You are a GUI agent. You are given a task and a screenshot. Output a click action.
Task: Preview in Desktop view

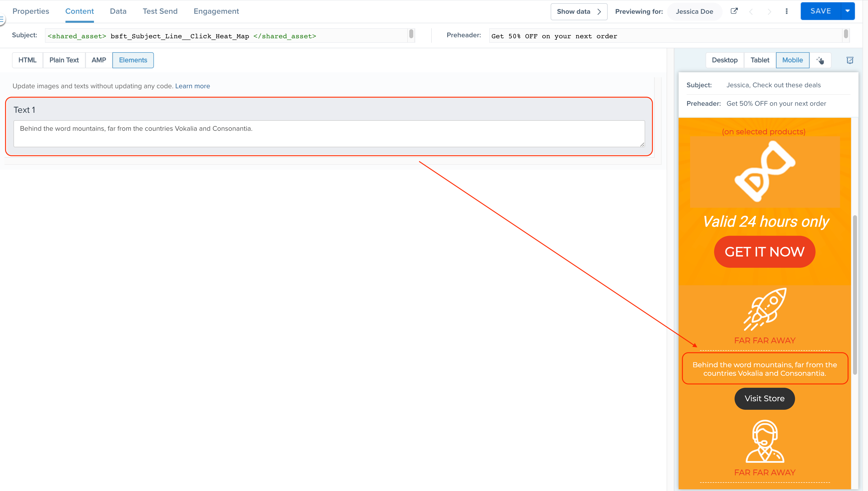click(x=724, y=60)
